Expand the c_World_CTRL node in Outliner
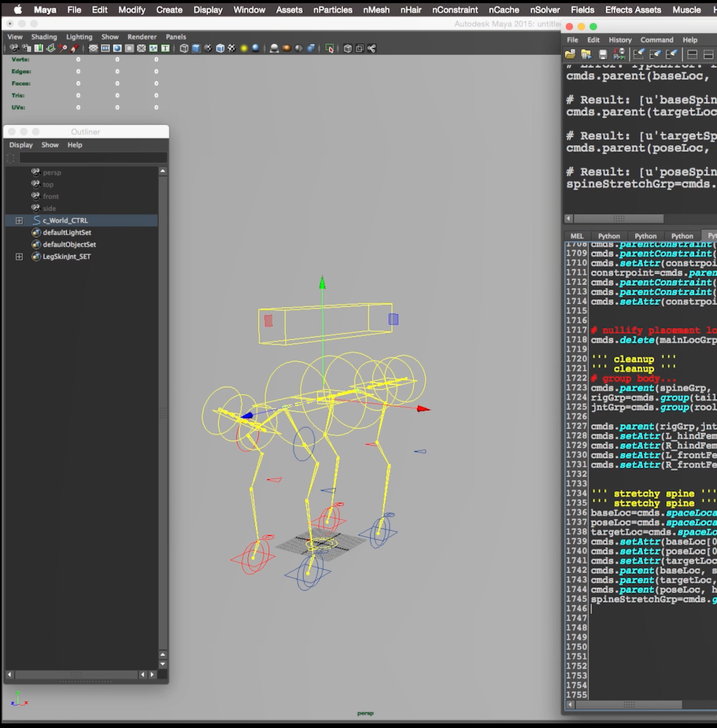 19,220
